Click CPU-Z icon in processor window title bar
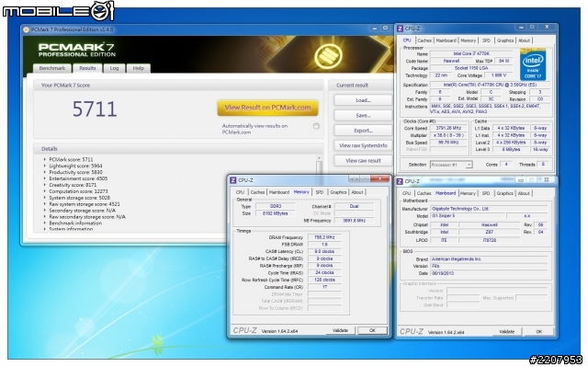588x367 pixels. point(401,29)
